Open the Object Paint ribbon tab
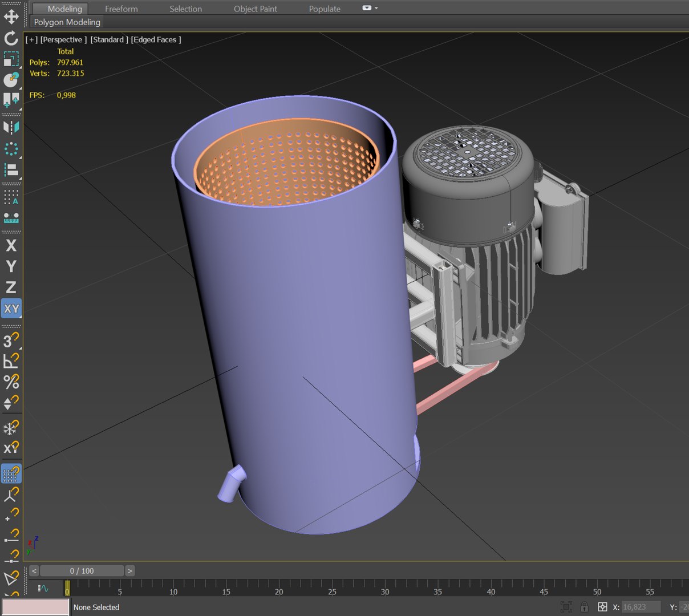The height and width of the screenshot is (616, 689). click(x=255, y=9)
